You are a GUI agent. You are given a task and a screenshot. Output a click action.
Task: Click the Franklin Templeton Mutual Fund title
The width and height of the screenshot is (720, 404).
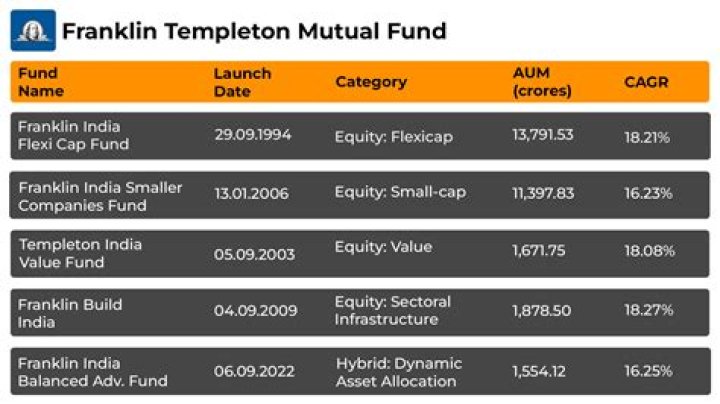coord(254,31)
